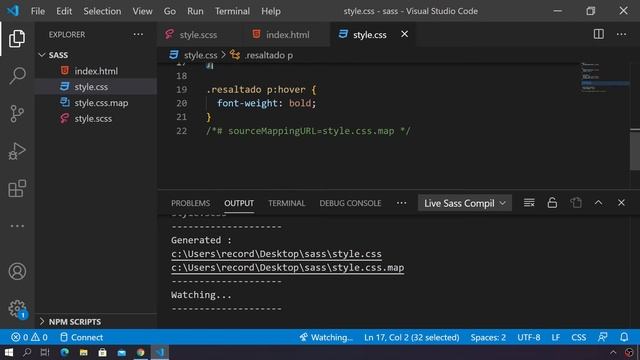Open the style.css.map path link in output
Viewport: 640px width, 360px height.
(287, 268)
